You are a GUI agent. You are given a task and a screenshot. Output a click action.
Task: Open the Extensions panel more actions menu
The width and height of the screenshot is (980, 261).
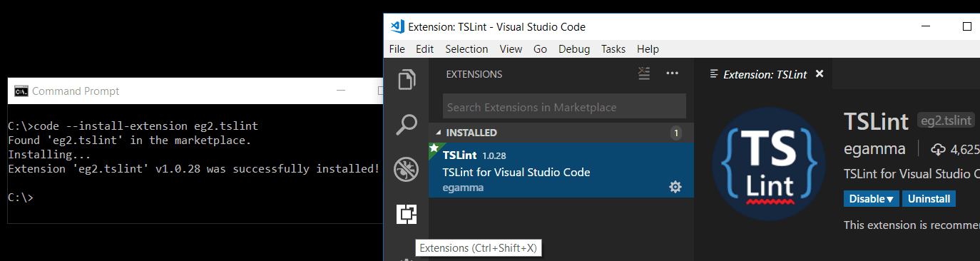point(672,73)
